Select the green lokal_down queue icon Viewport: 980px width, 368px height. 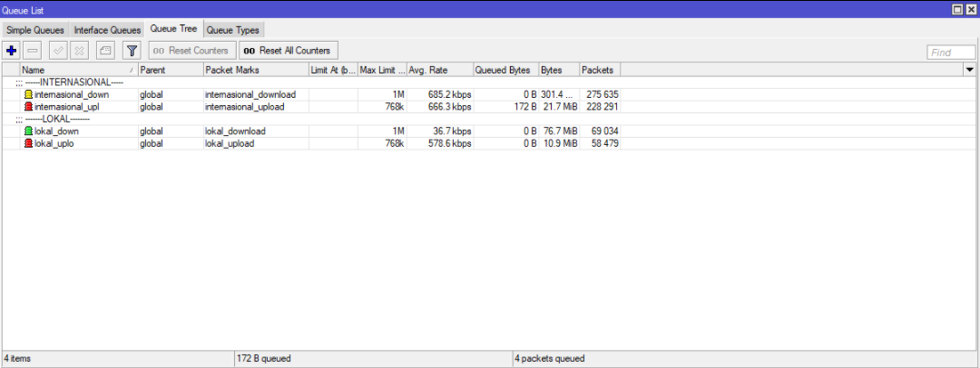28,131
